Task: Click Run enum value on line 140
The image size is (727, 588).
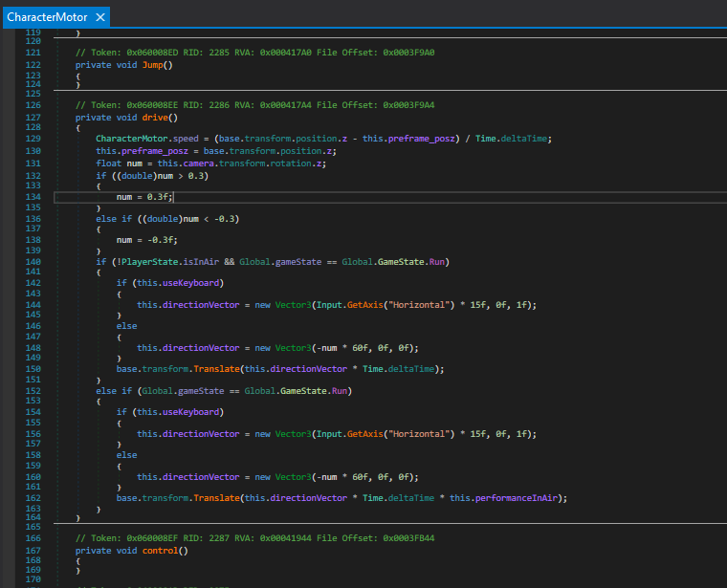Action: [x=436, y=262]
